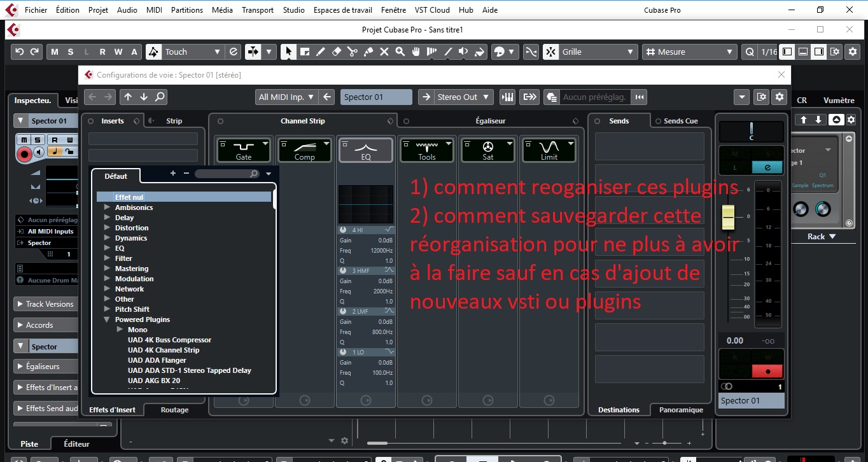Screen dimensions: 868x462
Task: Select the Mute (X) tool
Action: pos(384,52)
